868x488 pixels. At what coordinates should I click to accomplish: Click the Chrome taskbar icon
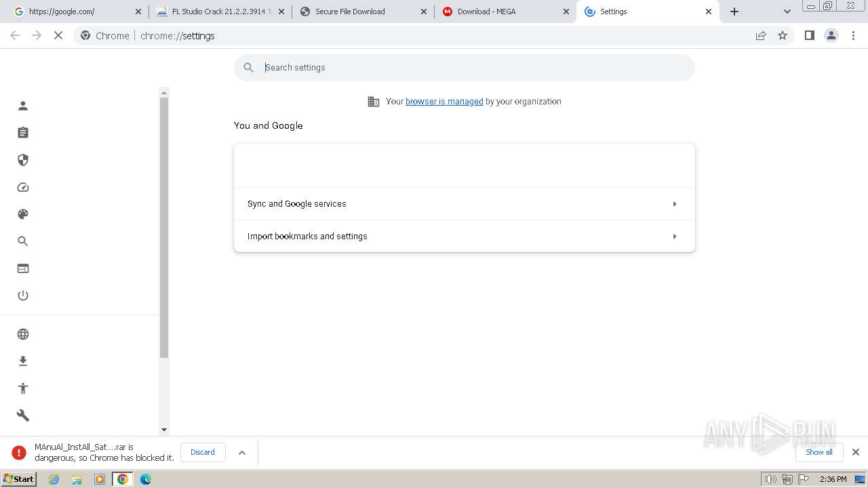coord(123,479)
